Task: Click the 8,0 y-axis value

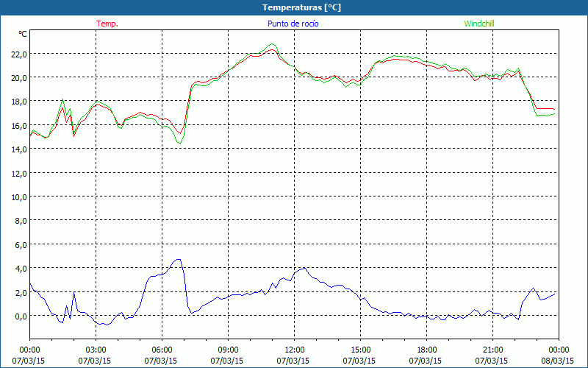Action: click(21, 221)
